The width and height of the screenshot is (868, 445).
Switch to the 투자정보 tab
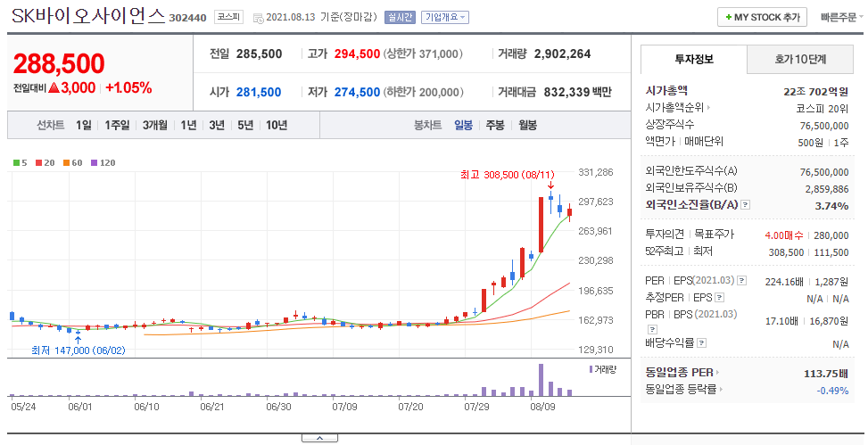coord(694,59)
